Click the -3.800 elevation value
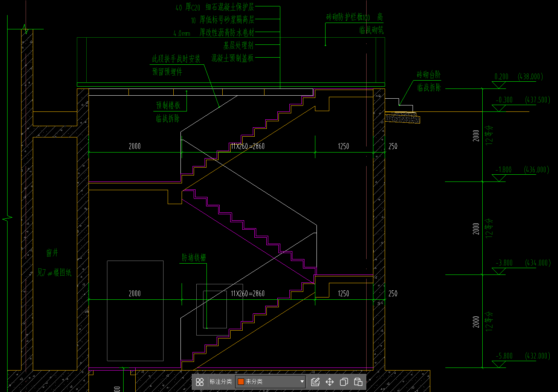Screen dimensions: 558x392 504,263
